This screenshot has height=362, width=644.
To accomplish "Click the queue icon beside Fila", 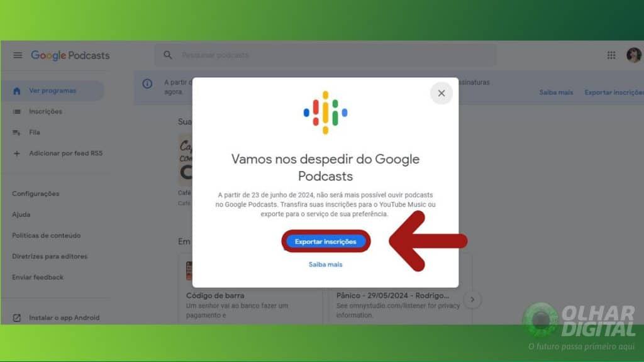I will coord(16,133).
